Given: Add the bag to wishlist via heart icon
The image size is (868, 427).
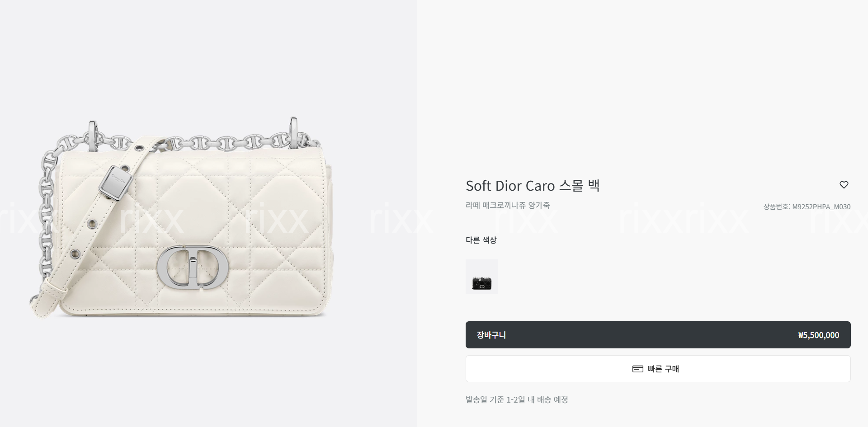Looking at the screenshot, I should pyautogui.click(x=844, y=185).
